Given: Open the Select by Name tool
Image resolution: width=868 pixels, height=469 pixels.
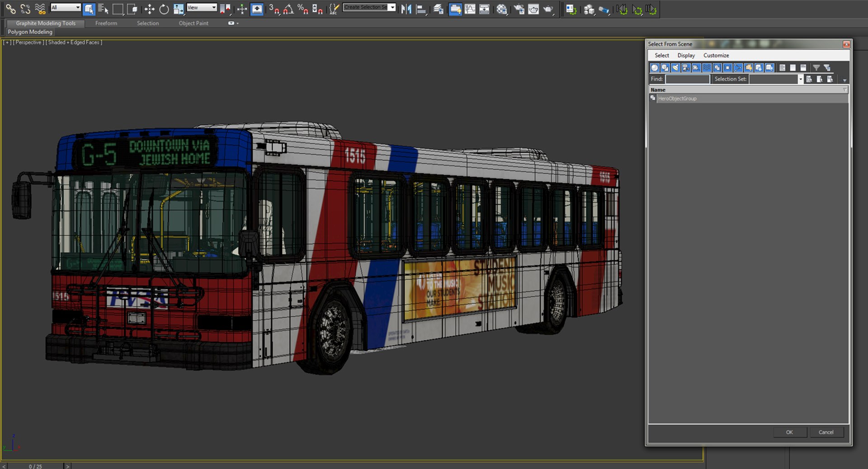Looking at the screenshot, I should [x=103, y=9].
